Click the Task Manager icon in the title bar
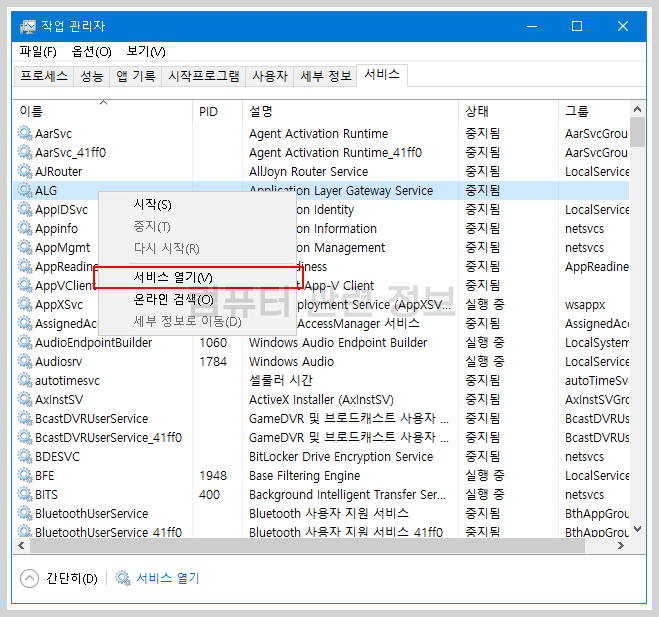 [x=28, y=27]
